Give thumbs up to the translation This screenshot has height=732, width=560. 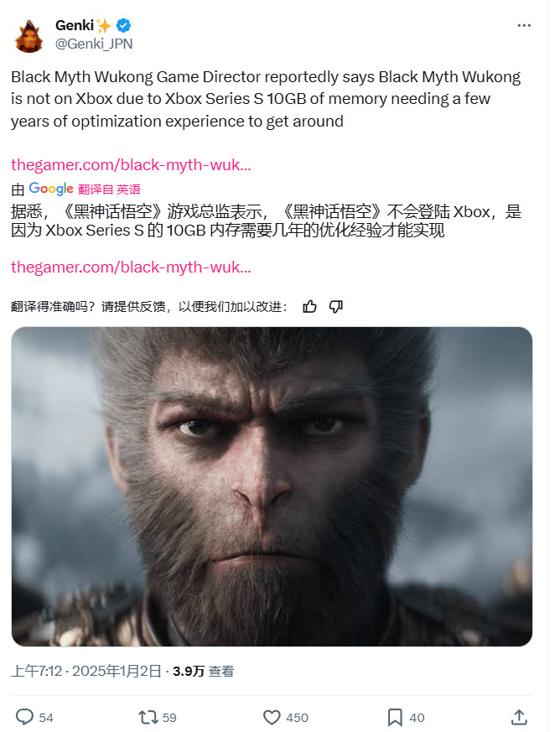click(x=310, y=307)
